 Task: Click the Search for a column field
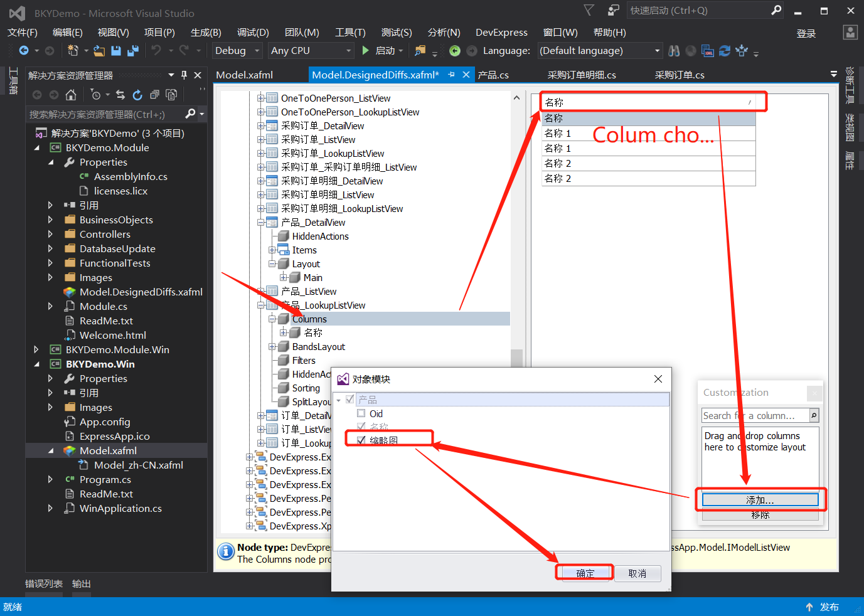[x=755, y=415]
